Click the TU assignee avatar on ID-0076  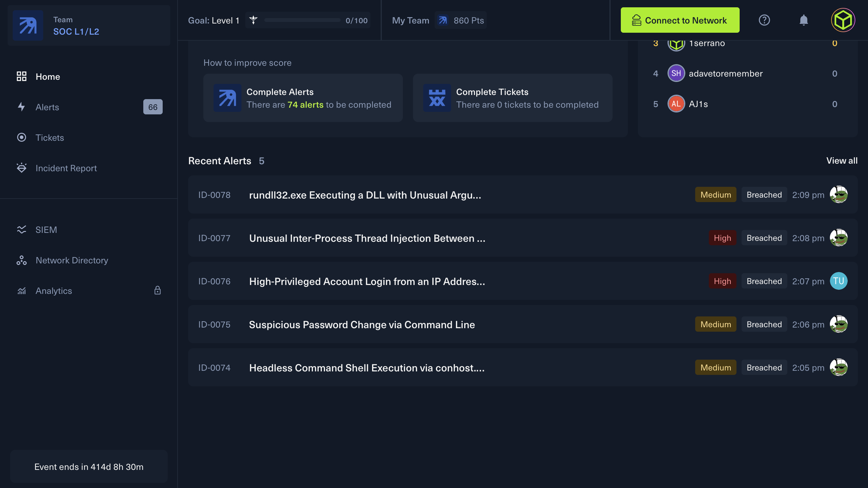point(838,281)
